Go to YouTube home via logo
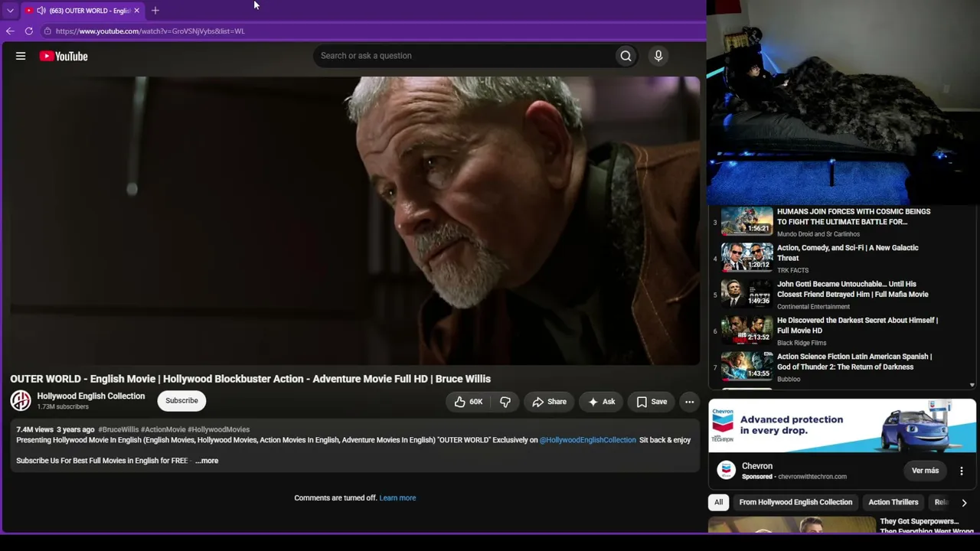980x551 pixels. click(x=64, y=56)
